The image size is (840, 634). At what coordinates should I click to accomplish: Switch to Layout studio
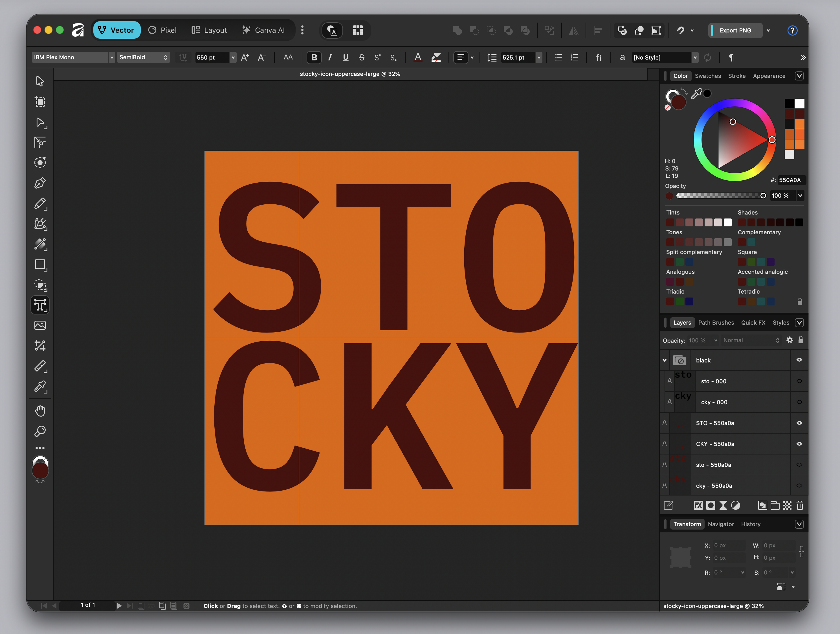click(209, 30)
